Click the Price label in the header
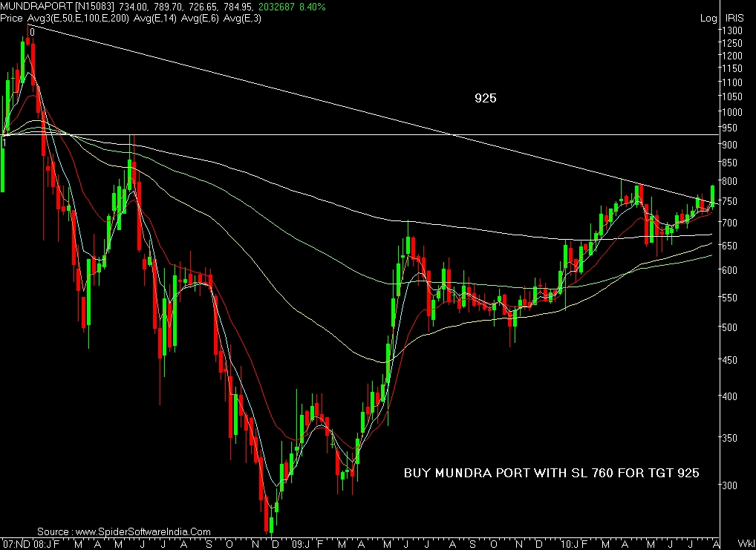This screenshot has width=756, height=550. click(x=12, y=19)
